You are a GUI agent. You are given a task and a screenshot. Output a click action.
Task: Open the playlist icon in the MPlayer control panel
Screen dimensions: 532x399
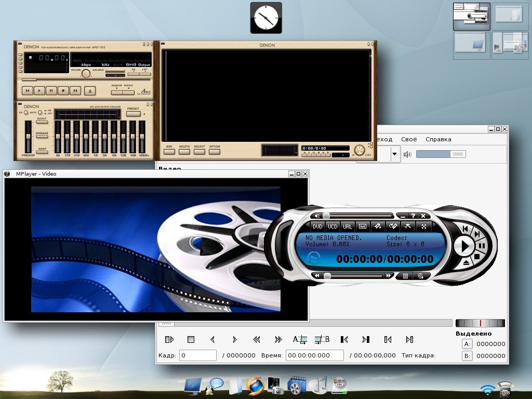405,276
